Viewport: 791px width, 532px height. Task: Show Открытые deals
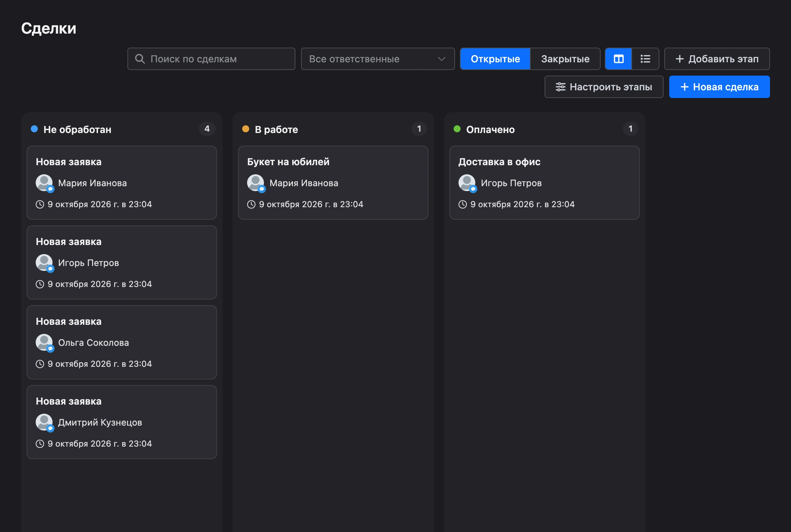tap(495, 59)
